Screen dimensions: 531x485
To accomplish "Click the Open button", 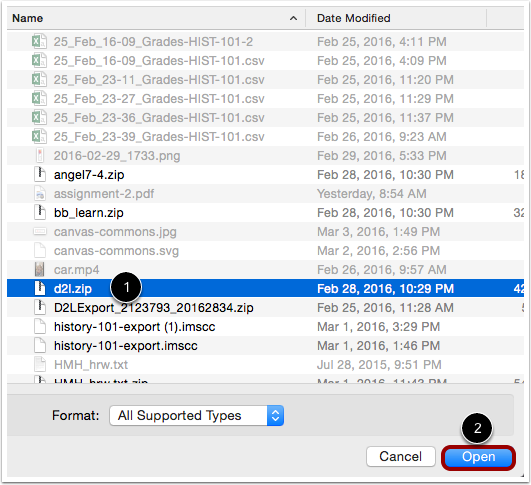I will point(478,457).
